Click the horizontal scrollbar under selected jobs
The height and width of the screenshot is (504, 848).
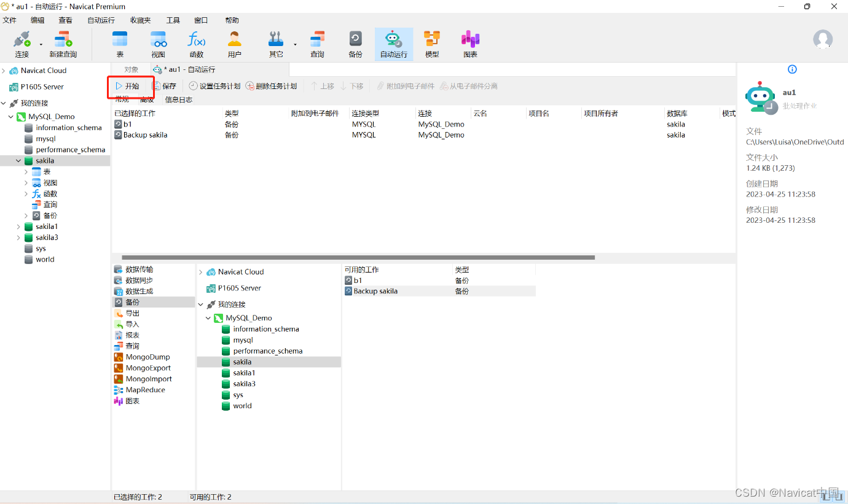(x=358, y=257)
